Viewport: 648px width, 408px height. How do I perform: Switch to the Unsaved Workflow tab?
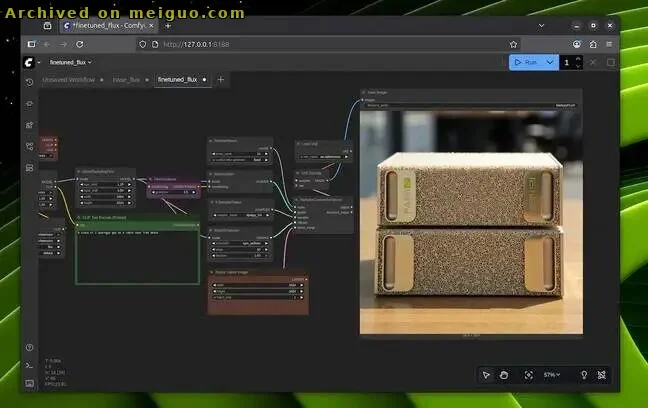(x=69, y=79)
